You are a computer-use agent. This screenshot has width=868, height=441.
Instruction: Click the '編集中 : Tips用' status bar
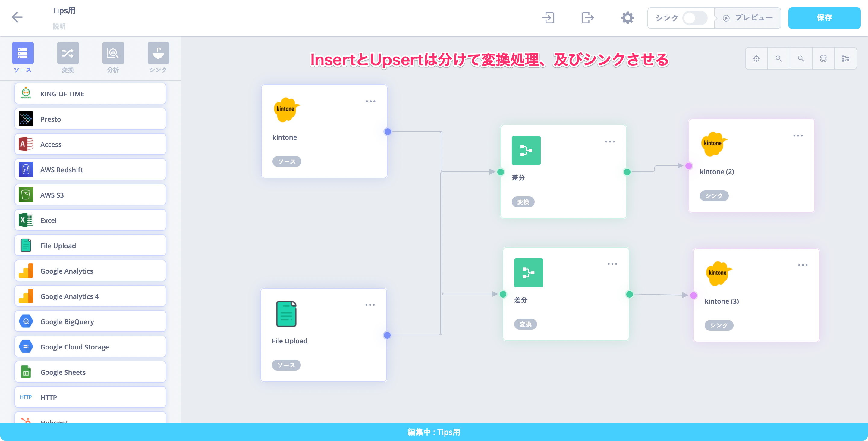pyautogui.click(x=434, y=432)
